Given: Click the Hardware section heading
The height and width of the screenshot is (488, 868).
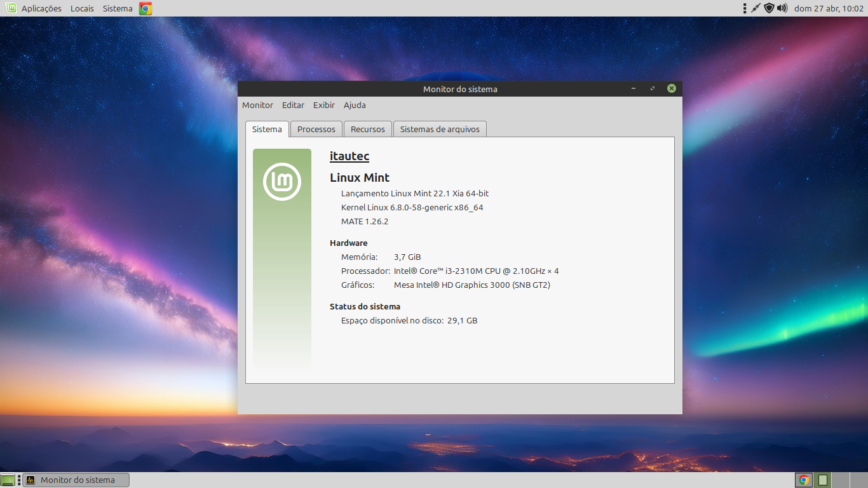Looking at the screenshot, I should point(349,243).
